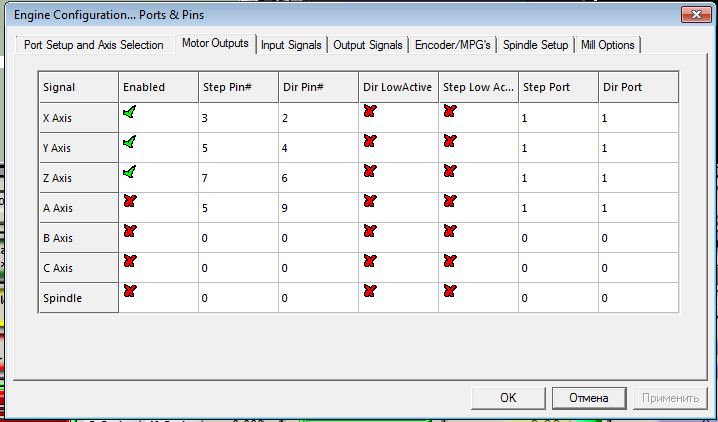This screenshot has width=718, height=422.
Task: Click the X Axis Step Pin# cell
Action: [x=238, y=118]
